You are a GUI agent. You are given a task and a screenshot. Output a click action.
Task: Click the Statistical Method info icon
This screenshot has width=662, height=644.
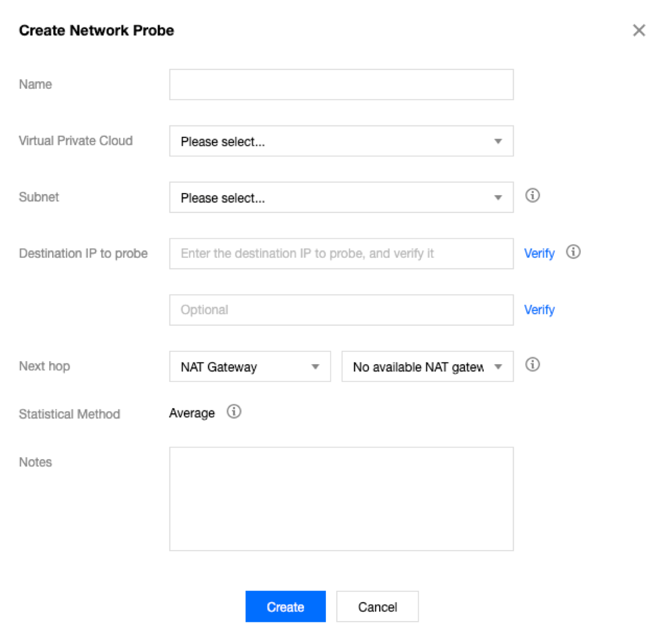tap(234, 412)
